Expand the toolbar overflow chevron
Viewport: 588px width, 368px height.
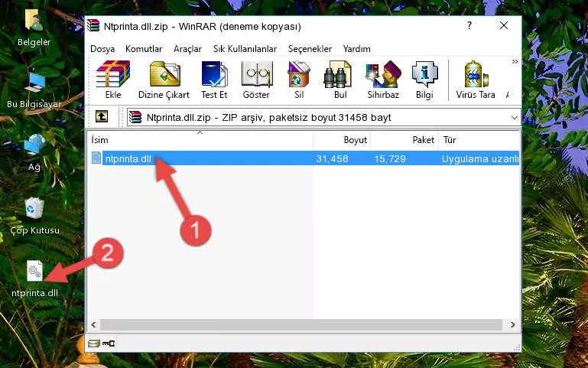pyautogui.click(x=515, y=61)
